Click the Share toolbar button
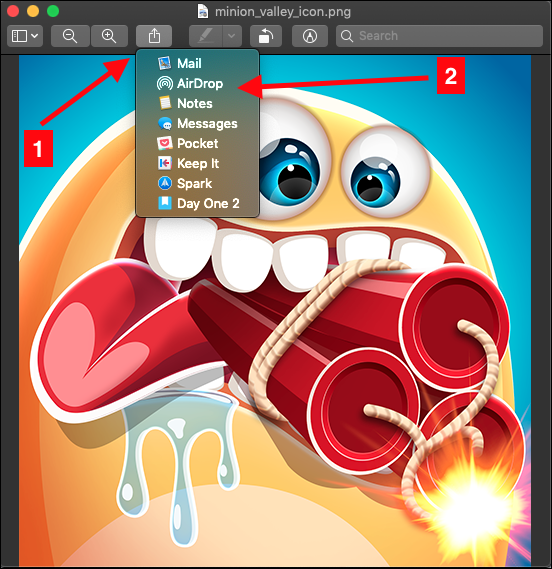The image size is (552, 569). pos(154,36)
